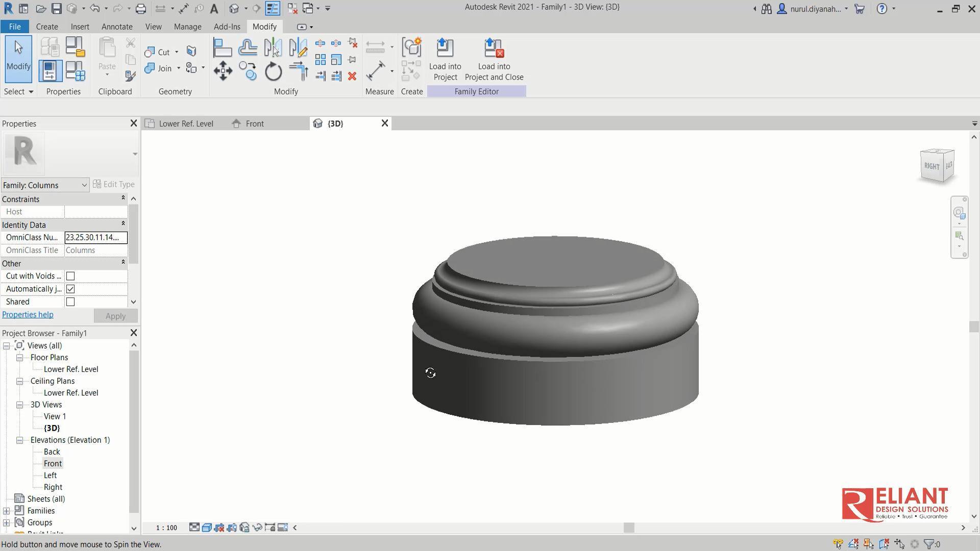Viewport: 980px width, 551px height.
Task: Click the Apply button
Action: (x=115, y=316)
